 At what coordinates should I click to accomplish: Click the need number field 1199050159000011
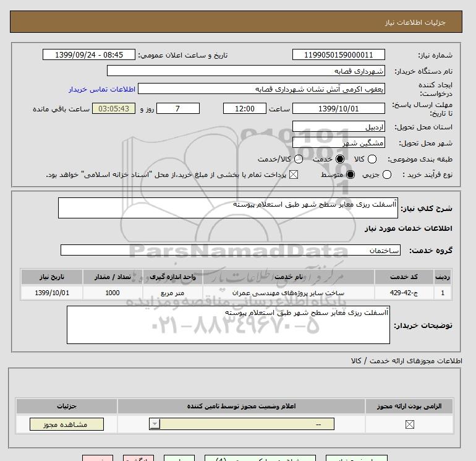pos(339,55)
